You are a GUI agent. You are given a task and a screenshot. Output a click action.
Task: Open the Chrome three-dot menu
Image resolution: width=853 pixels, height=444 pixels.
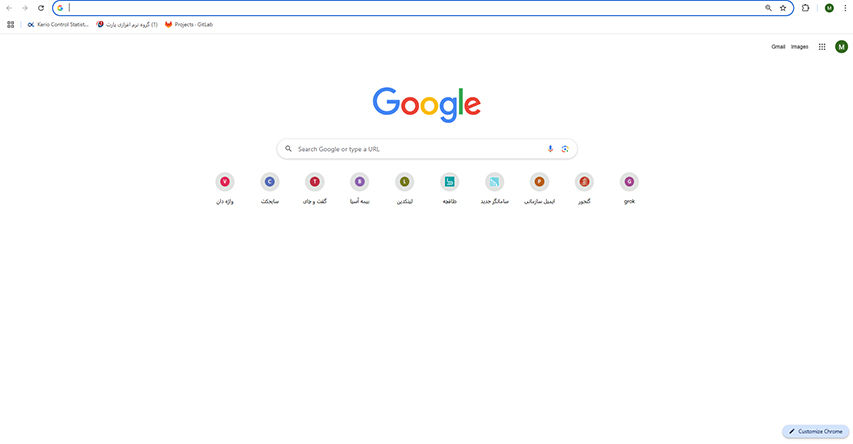click(x=845, y=8)
